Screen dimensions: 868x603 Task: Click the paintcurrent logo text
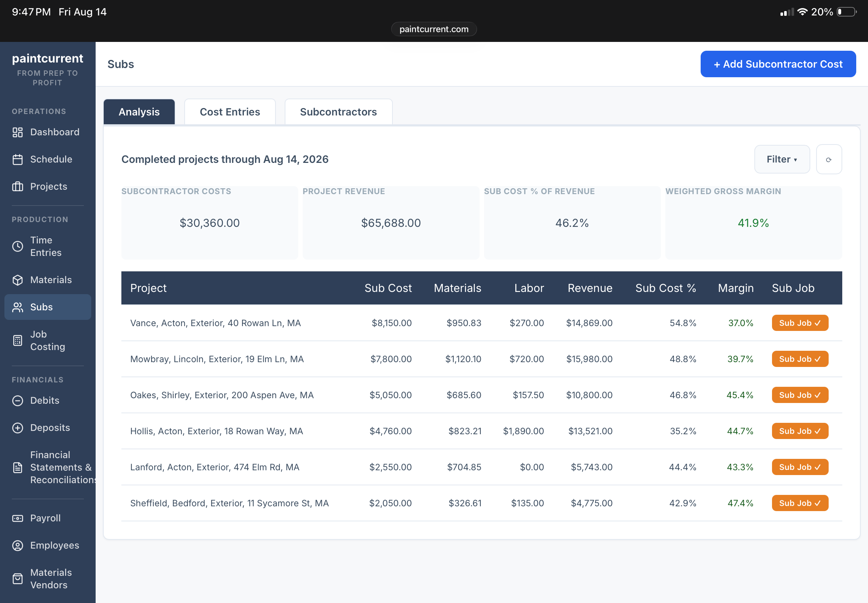[47, 58]
